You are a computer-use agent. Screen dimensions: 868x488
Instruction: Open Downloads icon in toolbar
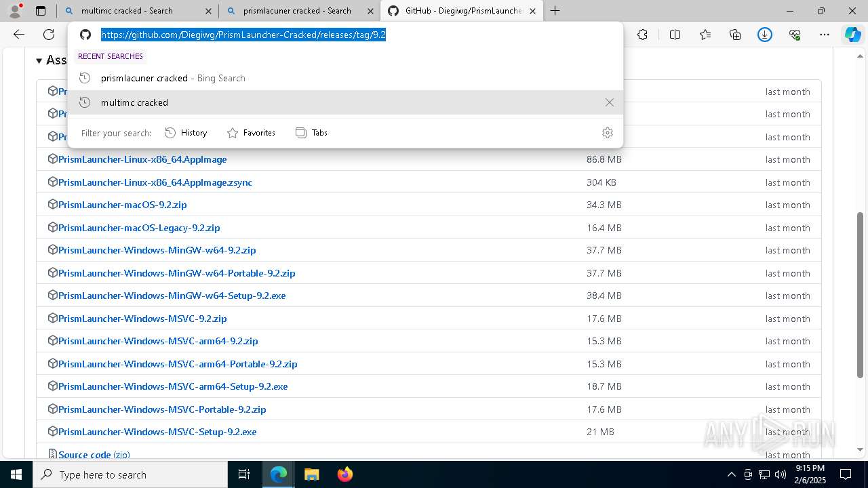coord(765,35)
